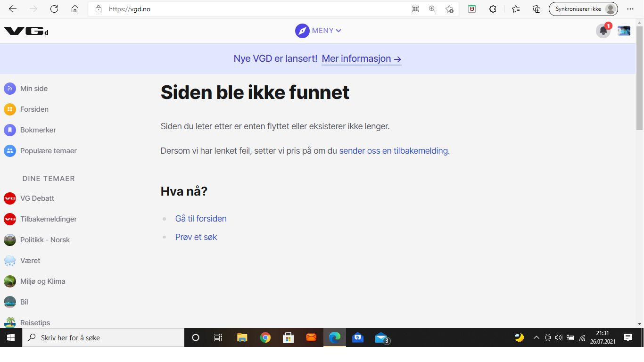The width and height of the screenshot is (644, 362).
Task: Select Politikk - Norsk in the sidebar
Action: click(x=45, y=240)
